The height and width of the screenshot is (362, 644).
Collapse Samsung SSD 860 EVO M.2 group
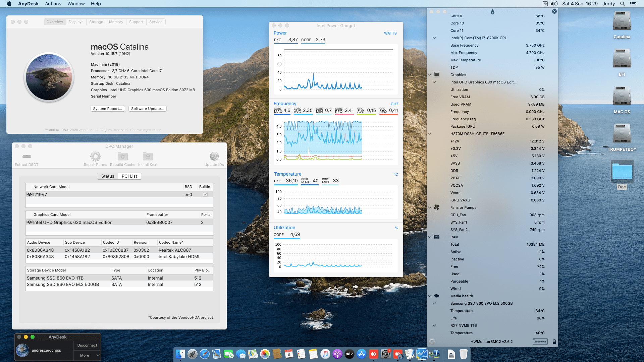pyautogui.click(x=434, y=303)
